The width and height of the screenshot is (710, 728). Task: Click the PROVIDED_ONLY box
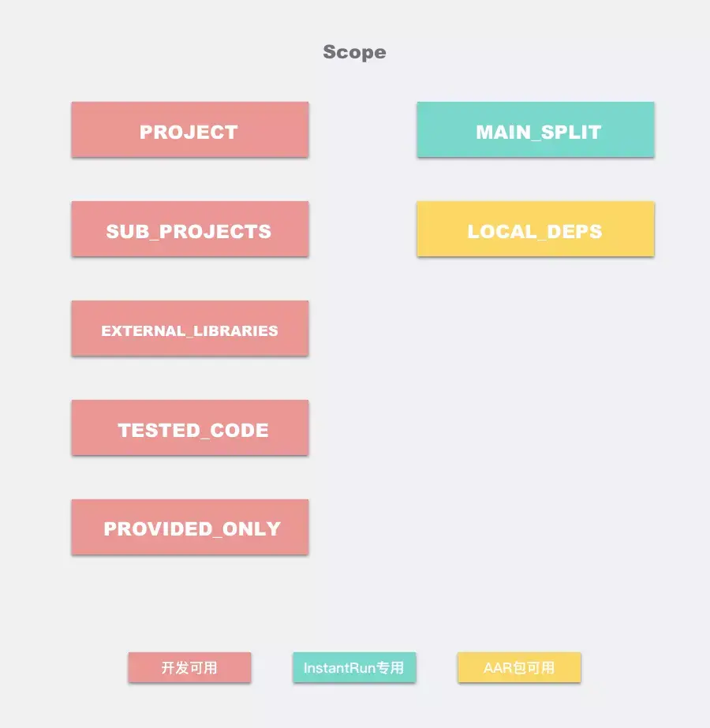[x=190, y=527]
